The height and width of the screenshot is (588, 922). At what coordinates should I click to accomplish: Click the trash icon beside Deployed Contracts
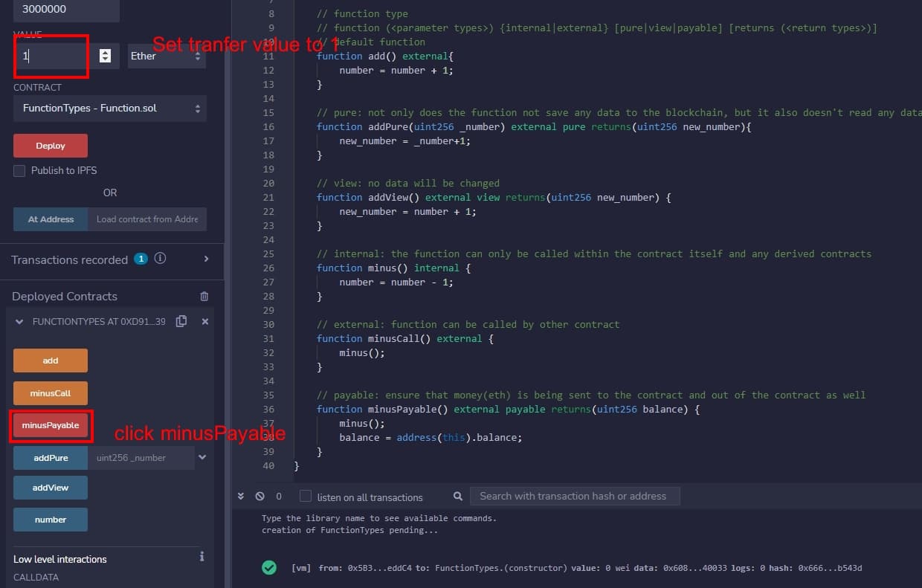(x=204, y=296)
